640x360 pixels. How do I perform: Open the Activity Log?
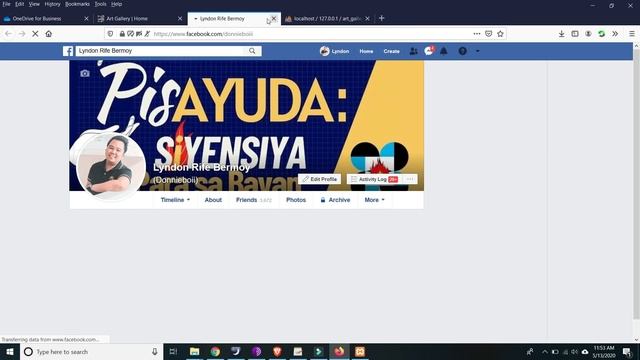tap(374, 179)
